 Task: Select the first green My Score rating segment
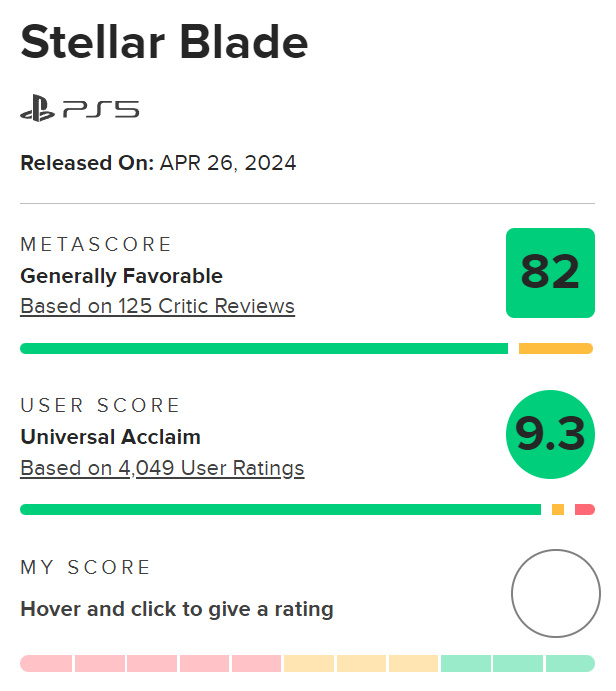tap(465, 663)
